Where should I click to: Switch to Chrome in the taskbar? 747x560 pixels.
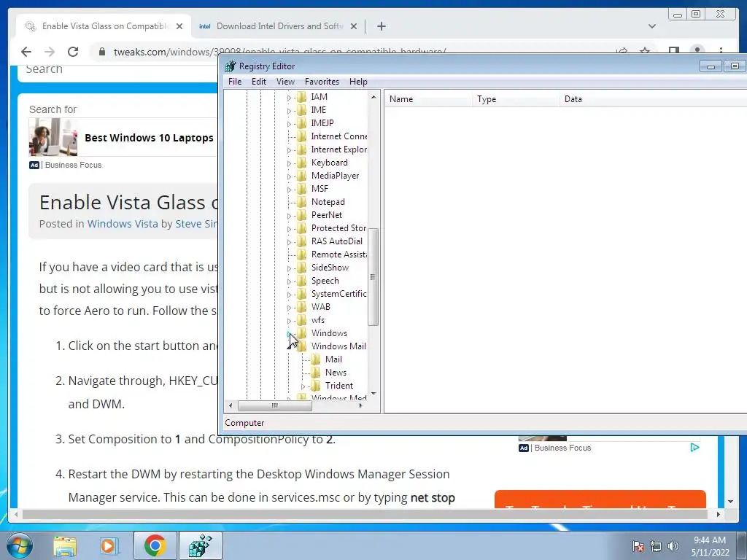point(155,545)
